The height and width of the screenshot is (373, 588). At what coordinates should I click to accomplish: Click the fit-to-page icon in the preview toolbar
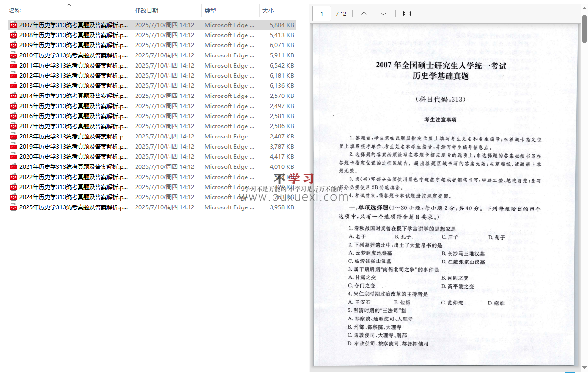click(407, 14)
